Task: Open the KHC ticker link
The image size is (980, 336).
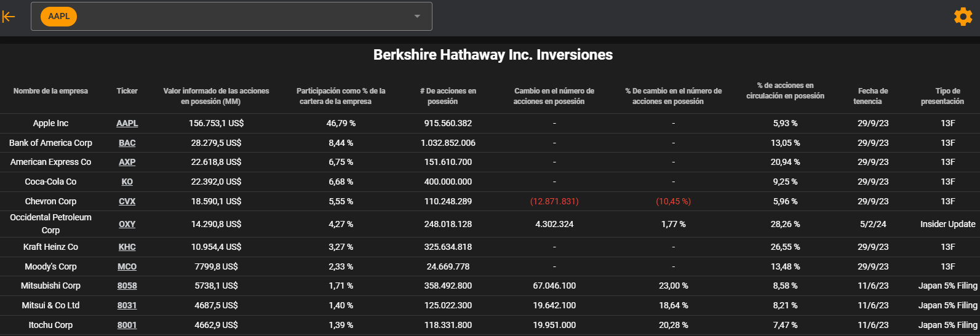Action: pos(127,247)
